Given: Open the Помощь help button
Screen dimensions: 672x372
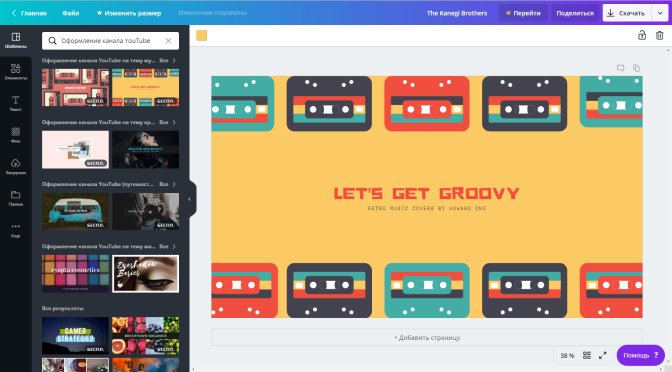Looking at the screenshot, I should pos(640,355).
